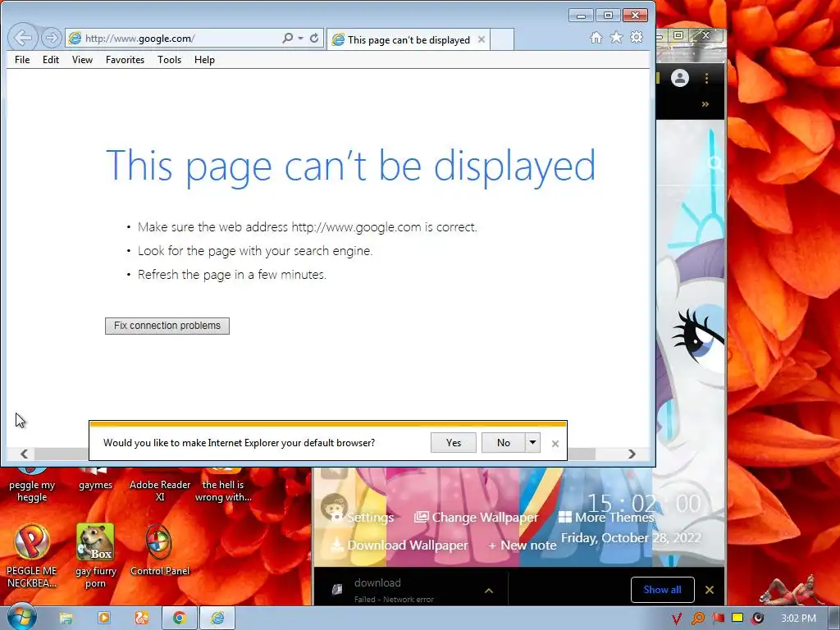Click the orange magnifier tray icon
The height and width of the screenshot is (630, 840).
coord(697,619)
